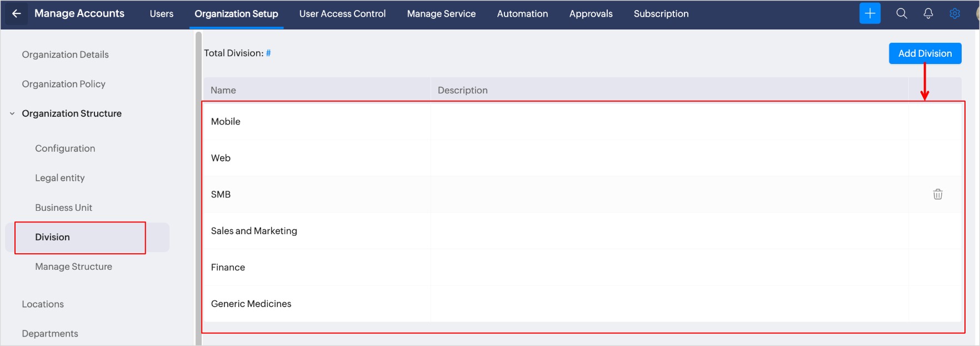Click the back arrow beside Manage Accounts
Screen dimensions: 980x346
click(17, 14)
